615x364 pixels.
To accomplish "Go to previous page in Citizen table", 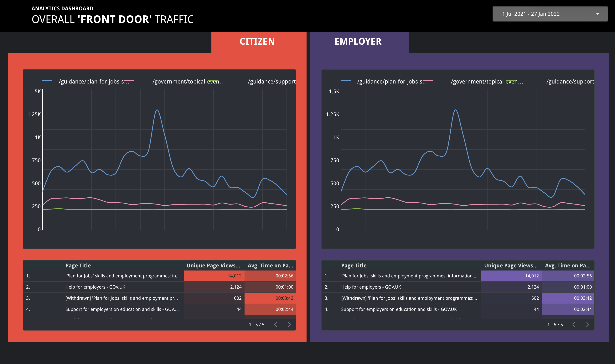I will tap(276, 325).
